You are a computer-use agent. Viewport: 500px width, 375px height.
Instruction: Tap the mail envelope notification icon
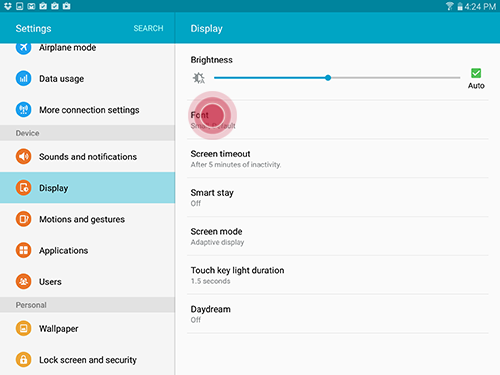click(31, 6)
